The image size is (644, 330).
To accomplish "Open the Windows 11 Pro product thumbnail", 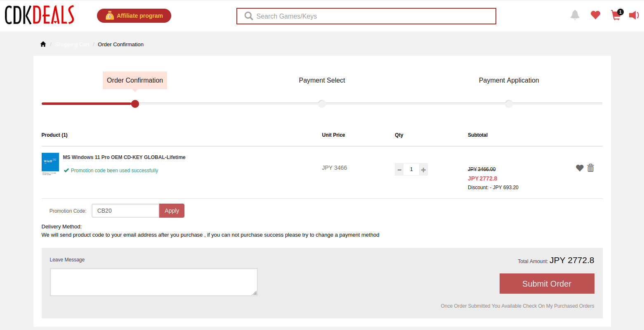I will pos(50,164).
